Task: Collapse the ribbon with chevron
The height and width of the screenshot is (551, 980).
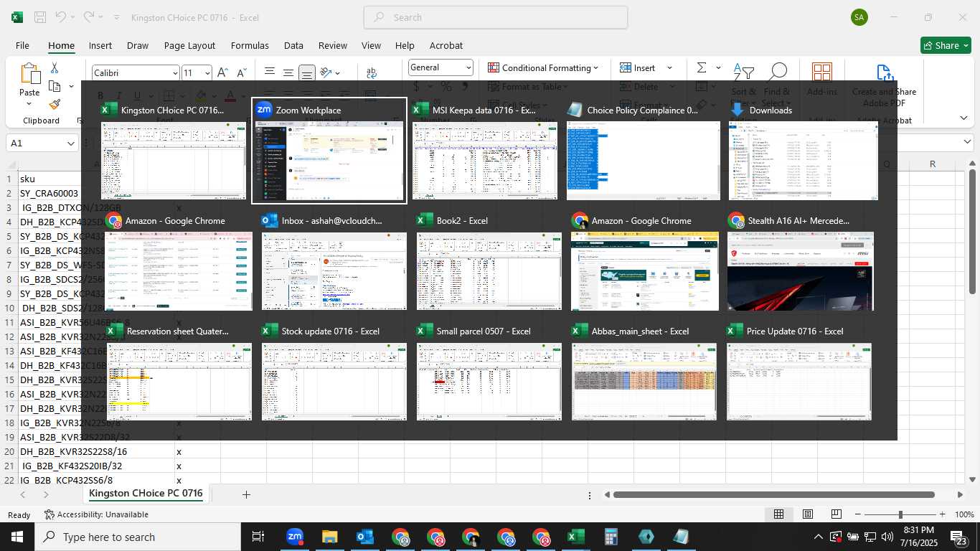Action: point(963,118)
